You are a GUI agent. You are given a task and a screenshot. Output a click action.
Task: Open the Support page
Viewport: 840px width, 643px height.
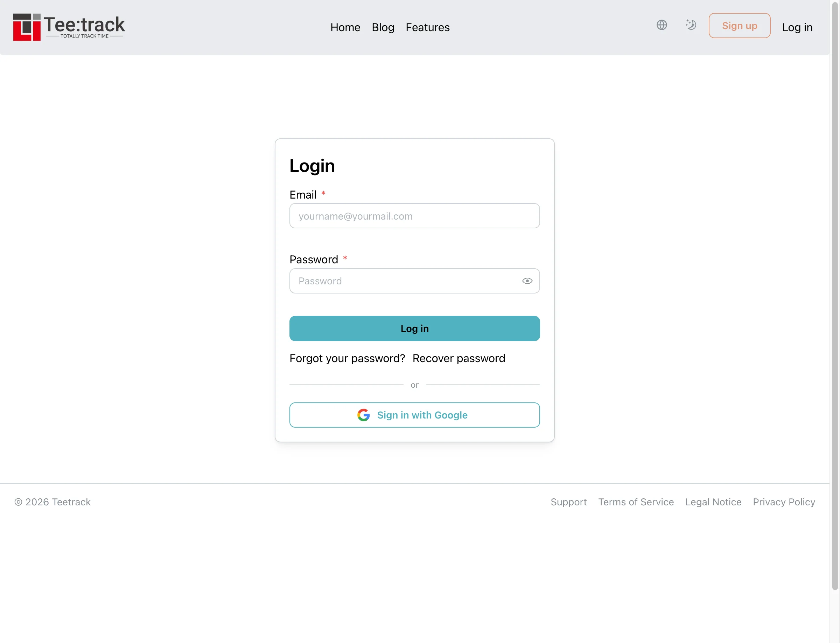coord(569,502)
